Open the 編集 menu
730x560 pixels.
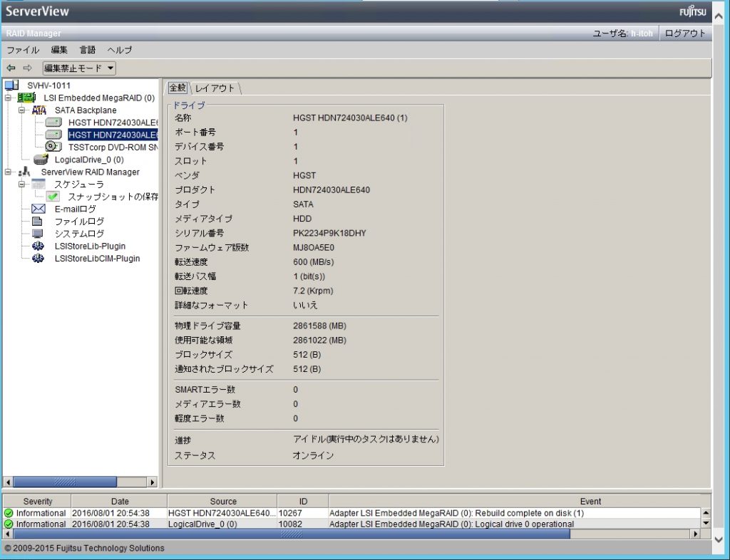[59, 50]
